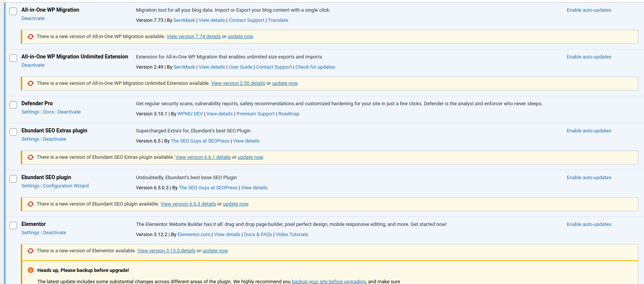This screenshot has height=284, width=644.
Task: Check for updates on Unlimited Extension
Action: point(315,67)
